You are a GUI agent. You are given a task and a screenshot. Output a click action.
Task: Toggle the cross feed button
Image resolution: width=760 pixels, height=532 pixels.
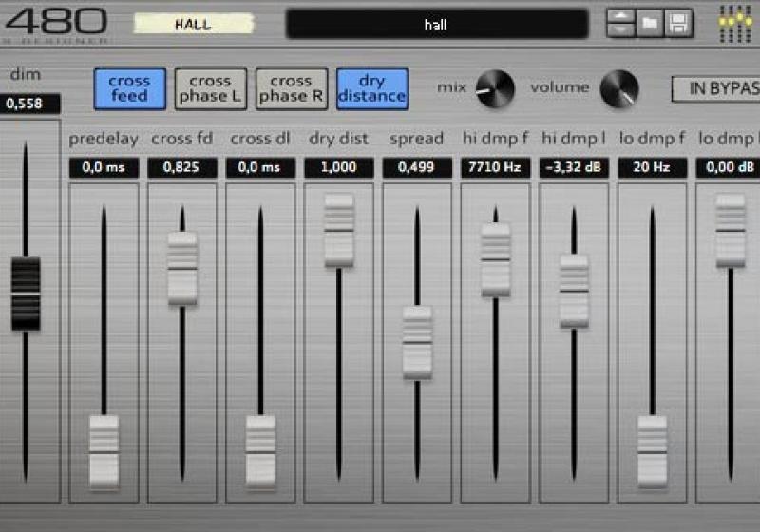pyautogui.click(x=129, y=88)
